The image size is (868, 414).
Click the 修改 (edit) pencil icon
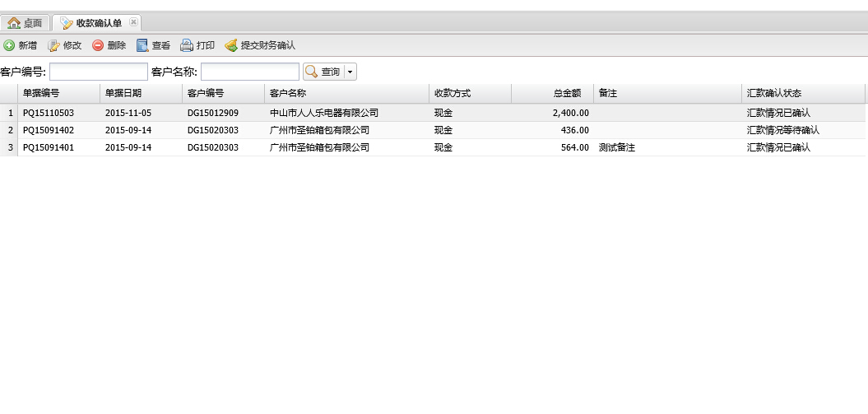[x=54, y=45]
